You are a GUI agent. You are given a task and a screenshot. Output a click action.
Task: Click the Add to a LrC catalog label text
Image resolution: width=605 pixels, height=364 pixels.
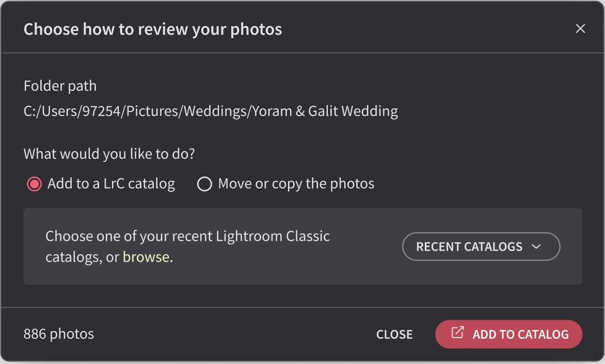tap(111, 184)
